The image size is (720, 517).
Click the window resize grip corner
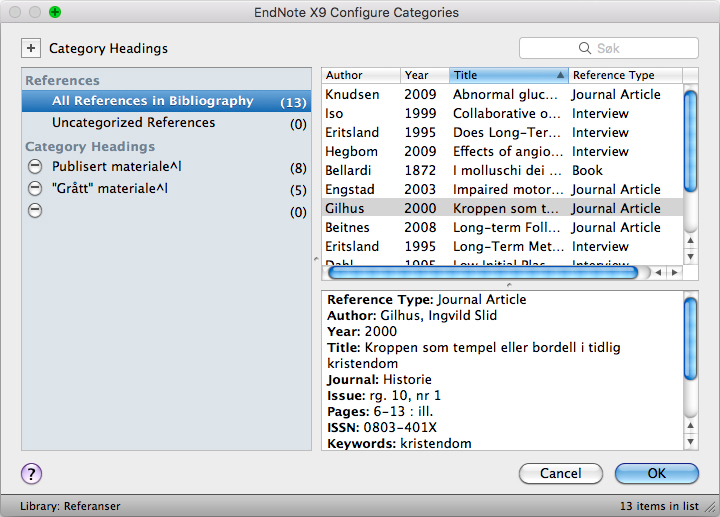711,507
